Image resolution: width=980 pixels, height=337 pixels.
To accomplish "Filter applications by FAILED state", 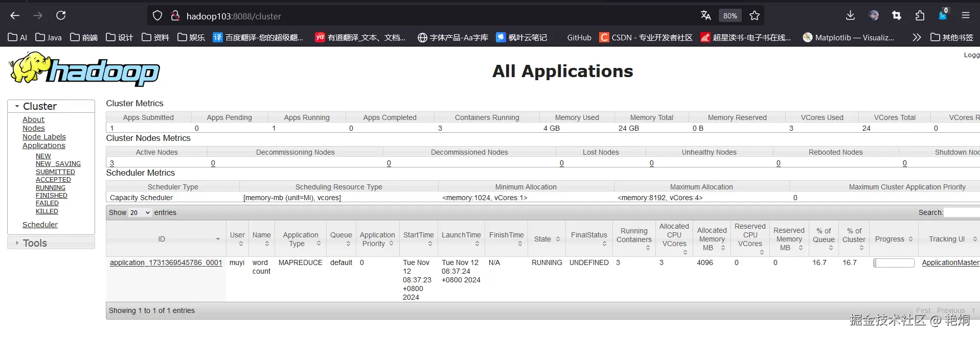I will pyautogui.click(x=47, y=203).
